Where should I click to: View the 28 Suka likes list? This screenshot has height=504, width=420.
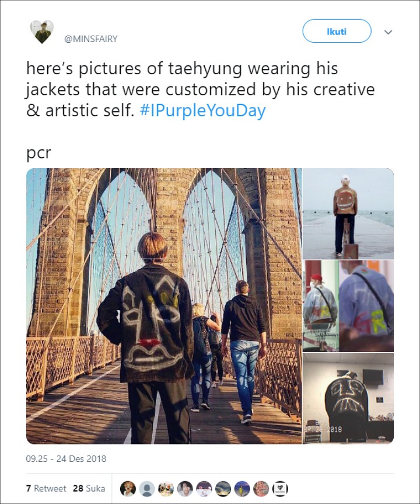(89, 488)
